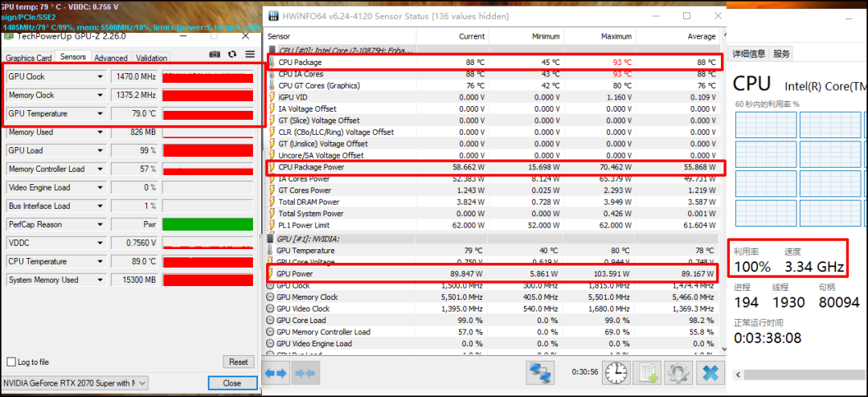Screen dimensions: 868x397
Task: Click the GPU-Z title bar app icon
Action: click(9, 36)
